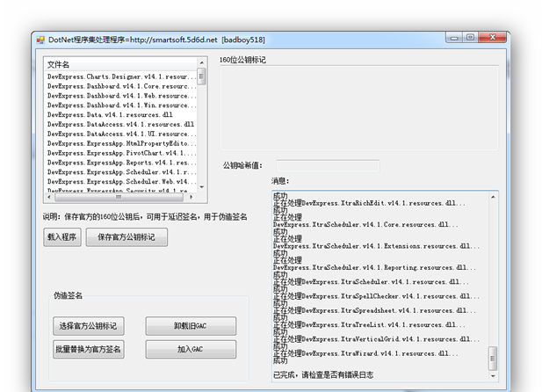
Task: Click the 载入程序 button
Action: coord(62,237)
